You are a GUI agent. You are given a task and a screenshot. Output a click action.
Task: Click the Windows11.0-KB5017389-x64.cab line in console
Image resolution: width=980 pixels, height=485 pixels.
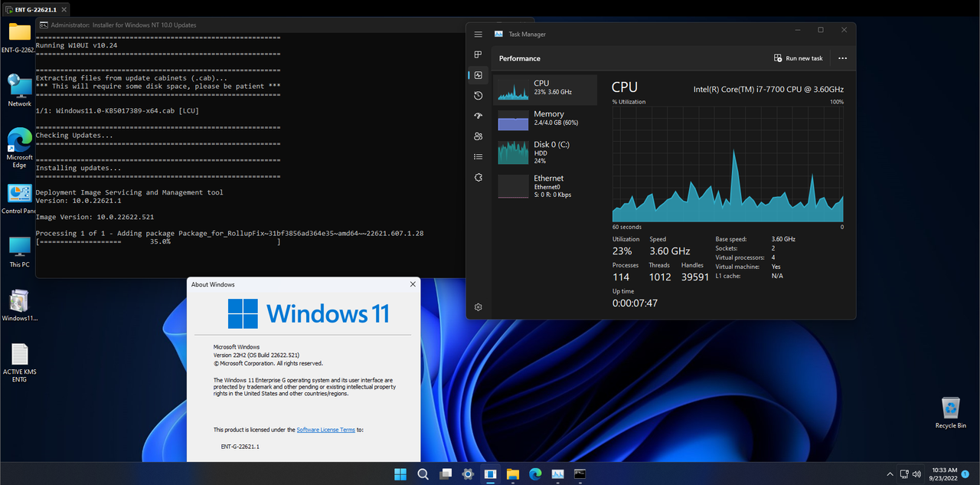tap(116, 111)
